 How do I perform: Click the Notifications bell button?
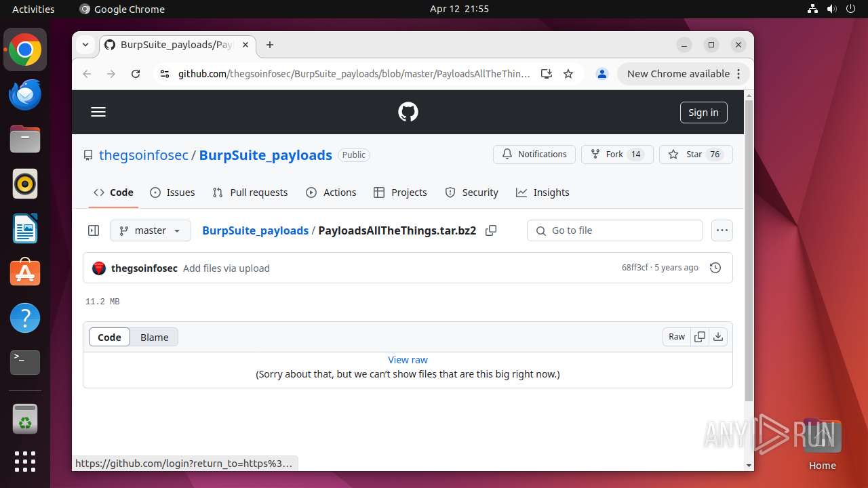(x=534, y=155)
